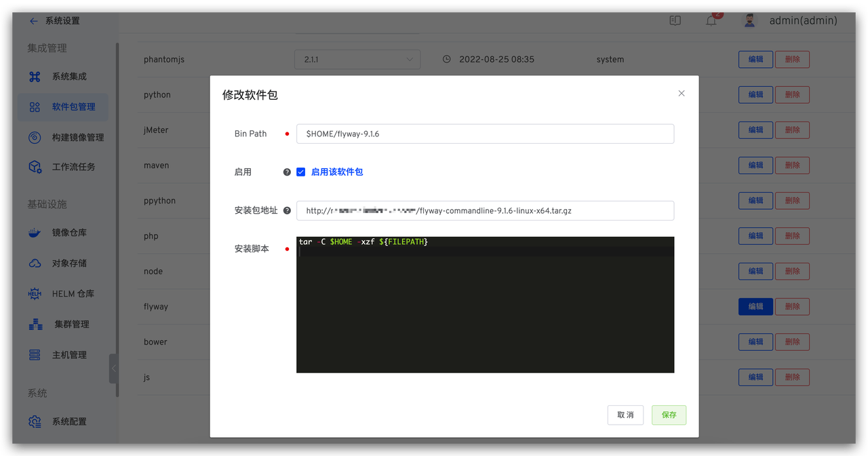The image size is (868, 456).
Task: Click the bower package name
Action: (155, 341)
